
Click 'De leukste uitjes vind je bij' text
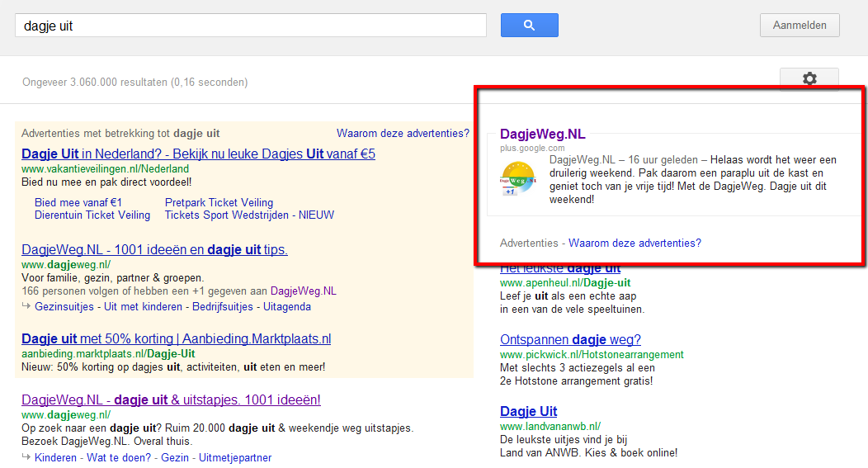564,440
